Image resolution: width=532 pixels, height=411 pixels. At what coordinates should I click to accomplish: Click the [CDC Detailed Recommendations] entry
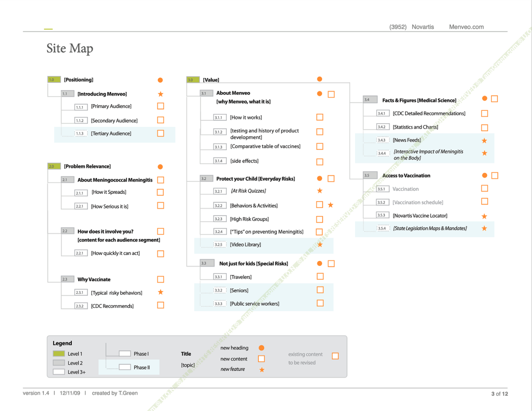429,113
